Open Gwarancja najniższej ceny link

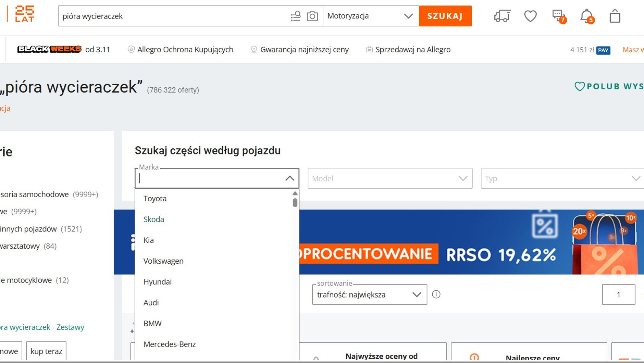(x=300, y=50)
